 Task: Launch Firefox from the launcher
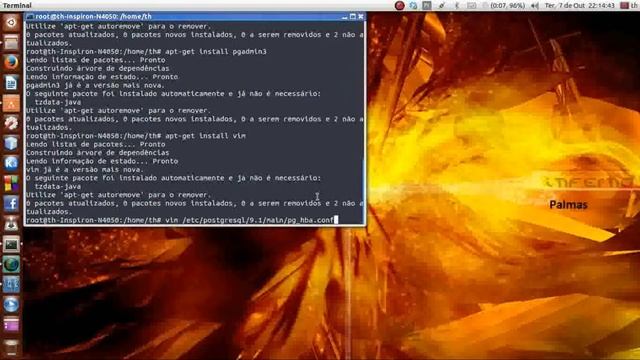tap(11, 62)
